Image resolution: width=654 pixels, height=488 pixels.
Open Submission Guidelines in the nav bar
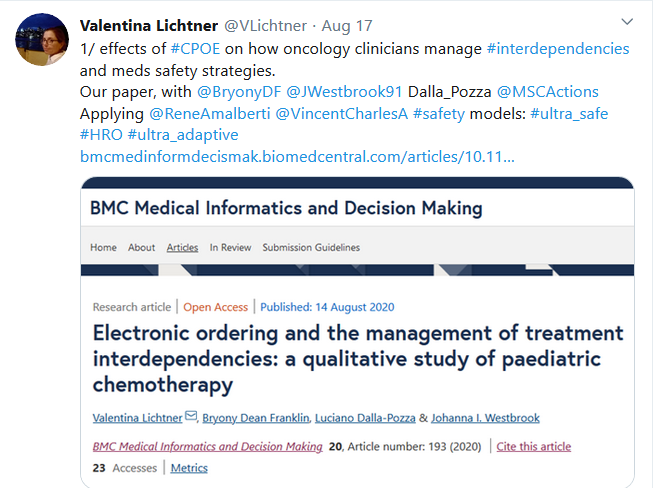(313, 247)
